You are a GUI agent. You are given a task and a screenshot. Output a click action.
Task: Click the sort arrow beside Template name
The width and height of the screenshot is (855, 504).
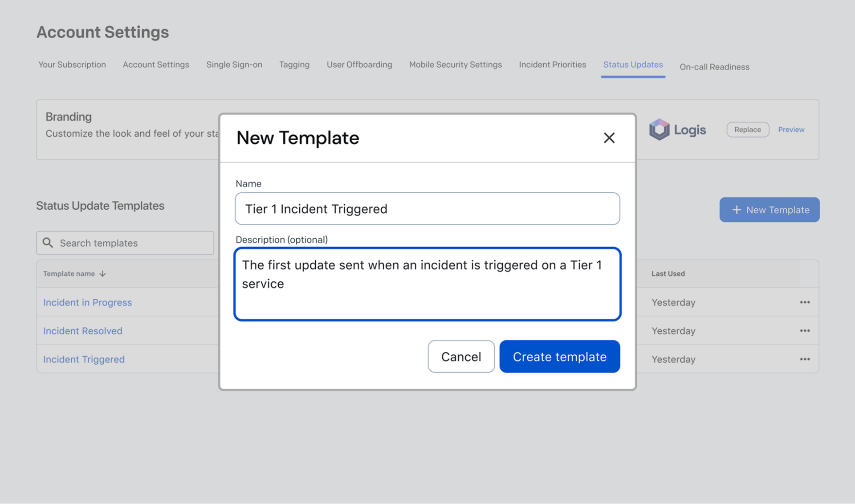click(x=103, y=274)
